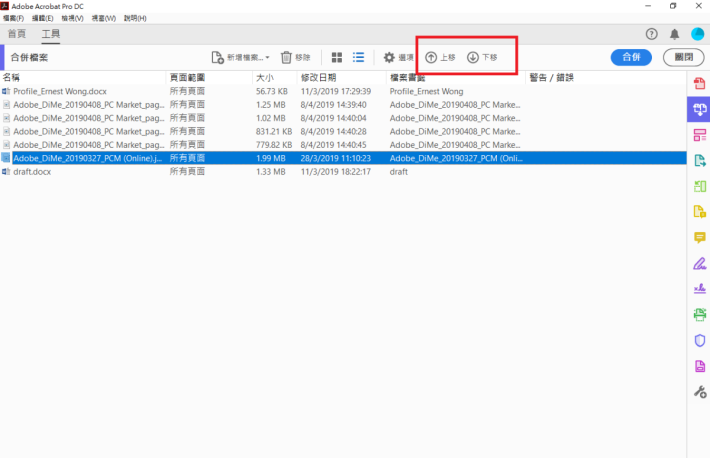Open the Options (選項) gear
Screen dimensions: 710x458
coord(389,58)
